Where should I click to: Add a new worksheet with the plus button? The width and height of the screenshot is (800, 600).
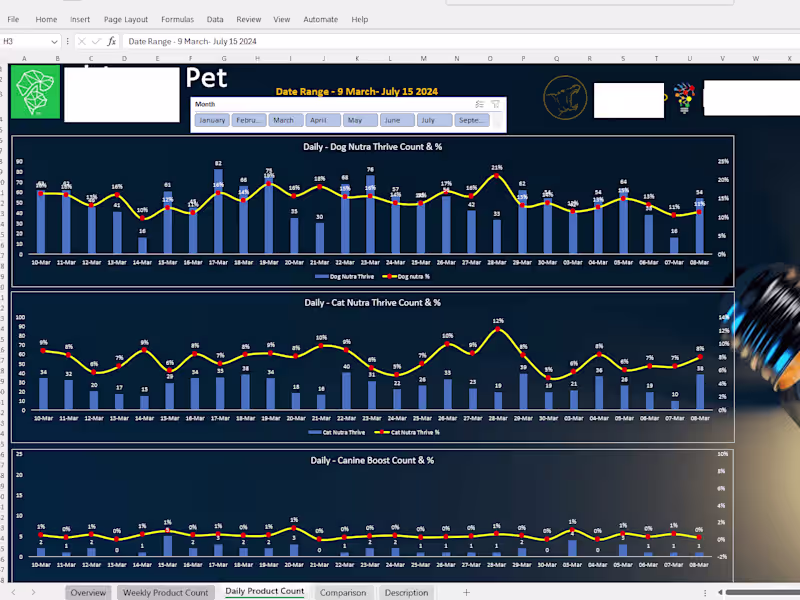[466, 592]
